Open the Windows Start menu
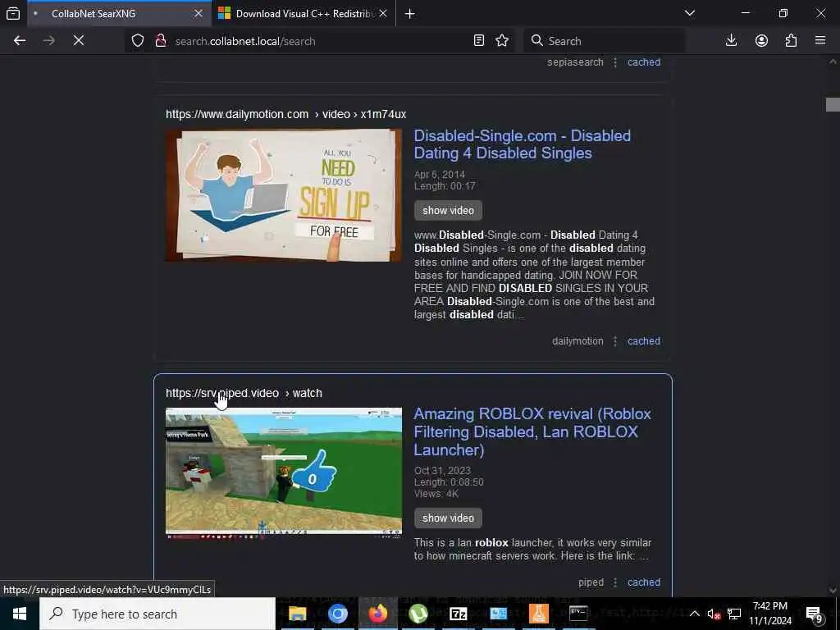The width and height of the screenshot is (840, 630). click(20, 614)
